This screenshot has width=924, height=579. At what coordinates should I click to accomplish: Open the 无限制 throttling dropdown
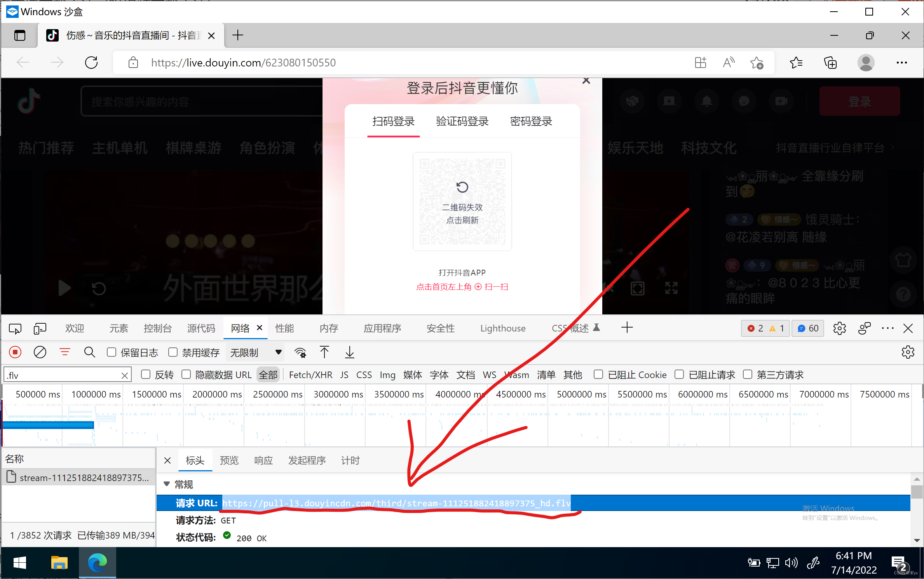click(x=256, y=352)
